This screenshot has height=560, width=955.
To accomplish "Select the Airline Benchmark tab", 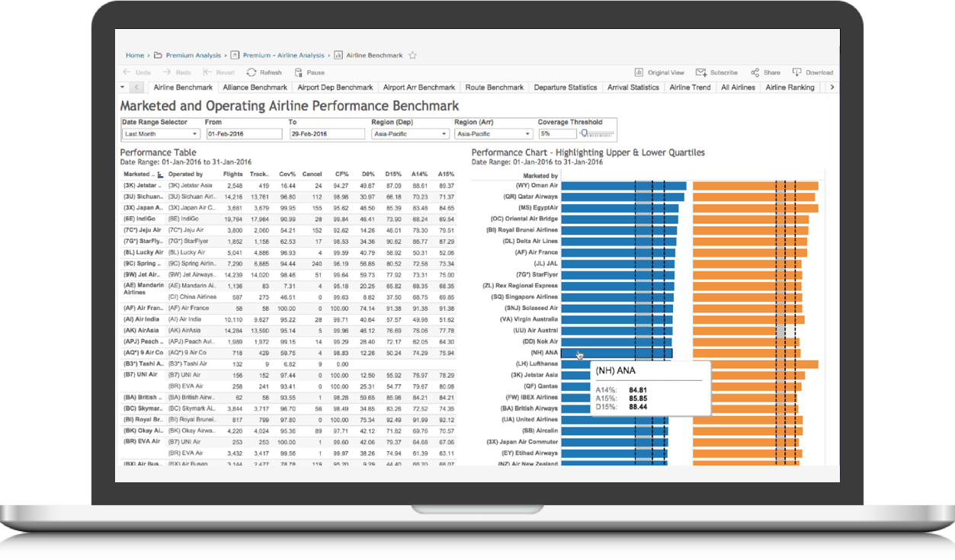I will pyautogui.click(x=183, y=88).
